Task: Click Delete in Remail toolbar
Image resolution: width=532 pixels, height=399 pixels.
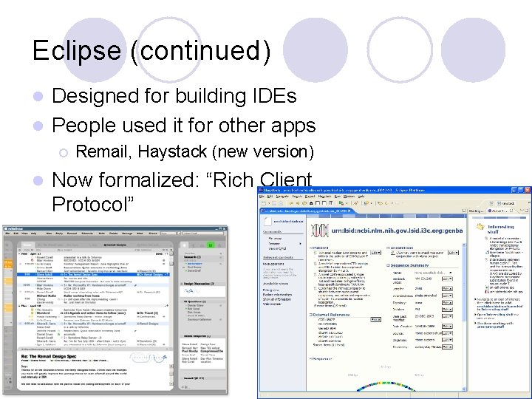Action: pos(113,233)
